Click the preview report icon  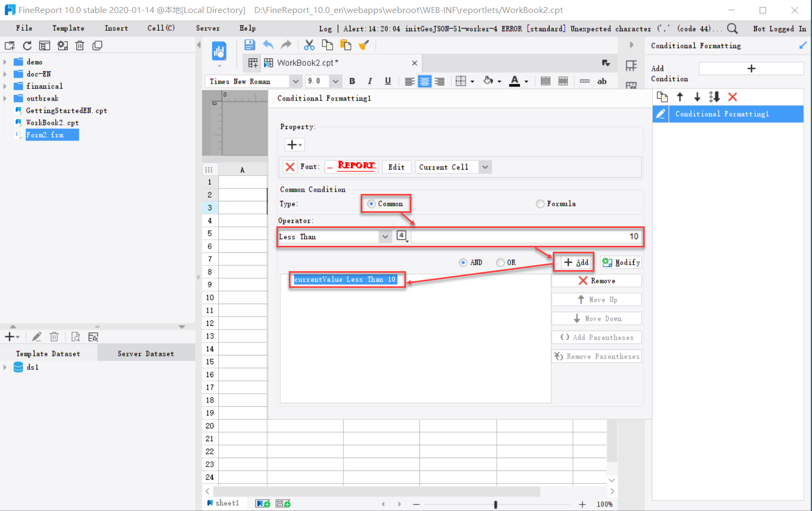[219, 52]
